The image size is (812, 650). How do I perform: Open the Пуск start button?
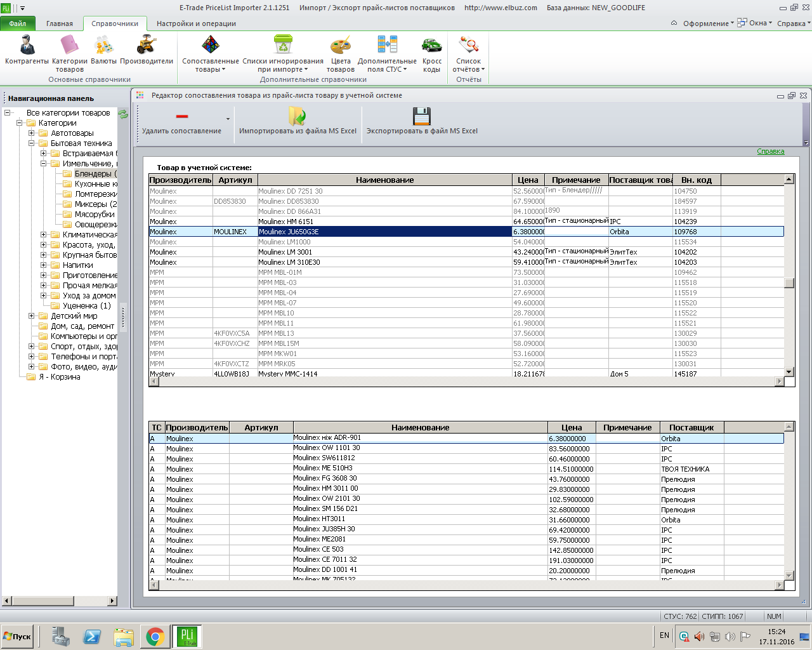coord(17,636)
